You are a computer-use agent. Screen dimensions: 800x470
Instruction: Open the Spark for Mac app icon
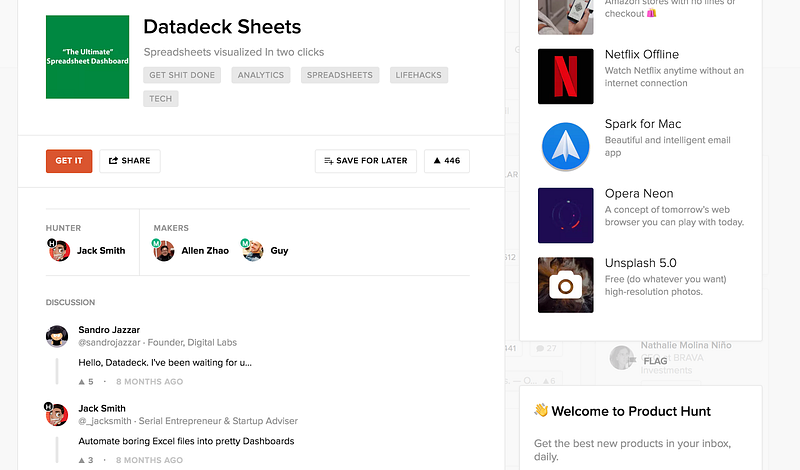566,146
